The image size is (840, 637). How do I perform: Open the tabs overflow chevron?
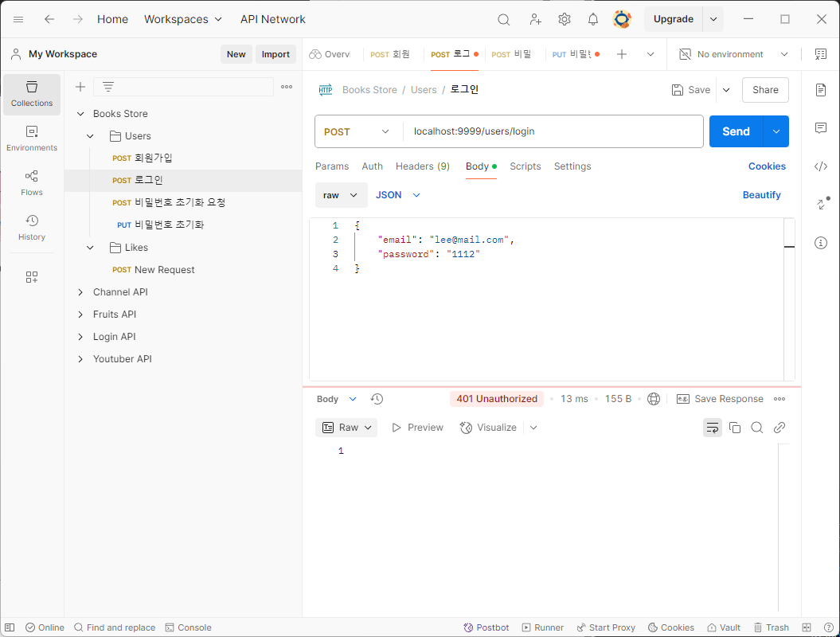tap(651, 54)
